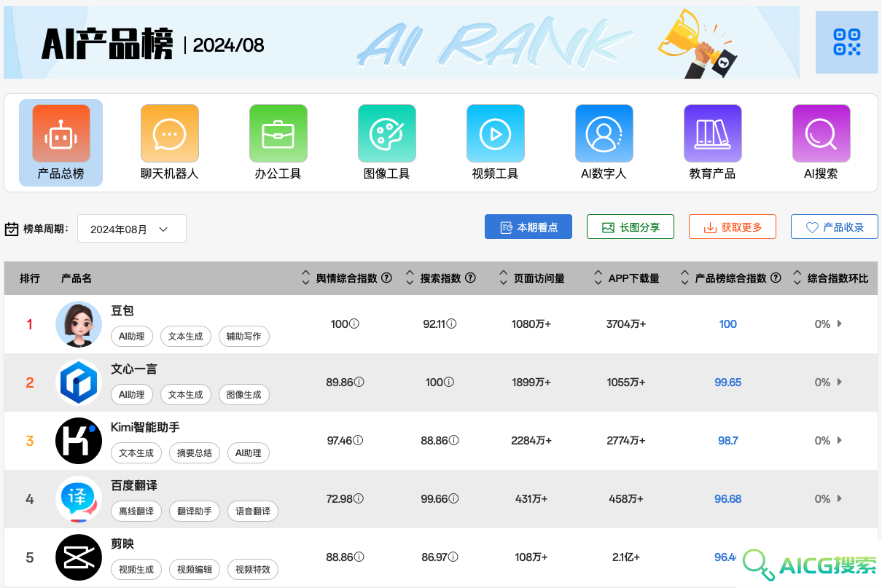The height and width of the screenshot is (588, 882).
Task: Click help icon next to 产品榜综合指数
Action: point(776,278)
